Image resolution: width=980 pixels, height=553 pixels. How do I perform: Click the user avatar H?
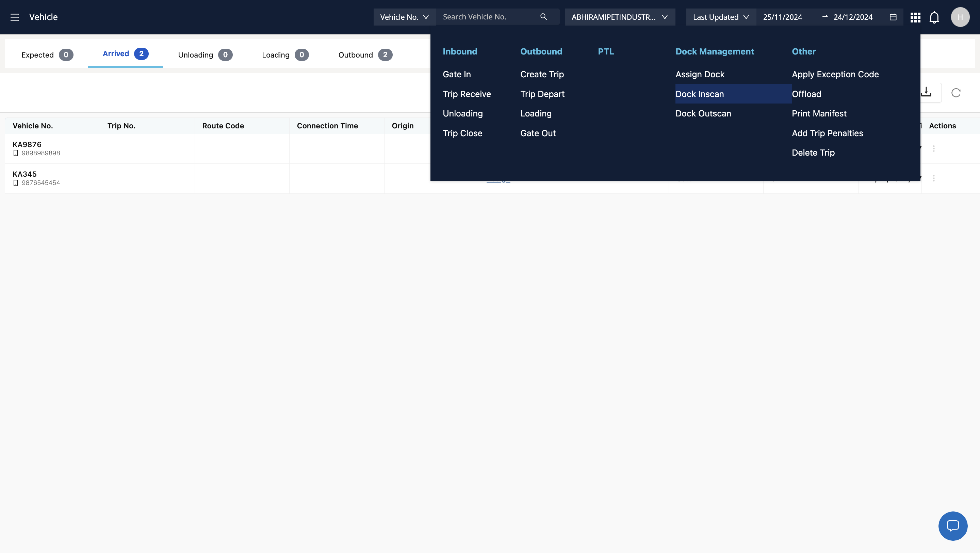pos(960,17)
